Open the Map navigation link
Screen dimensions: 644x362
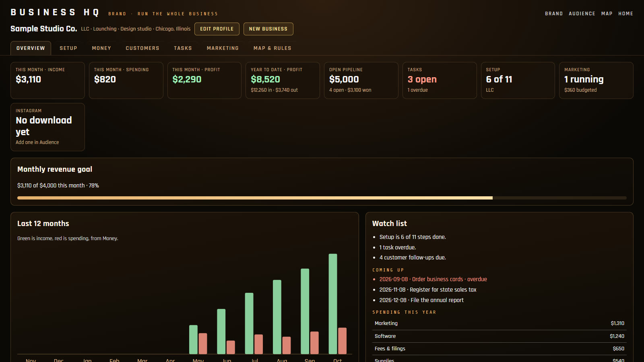pos(607,14)
